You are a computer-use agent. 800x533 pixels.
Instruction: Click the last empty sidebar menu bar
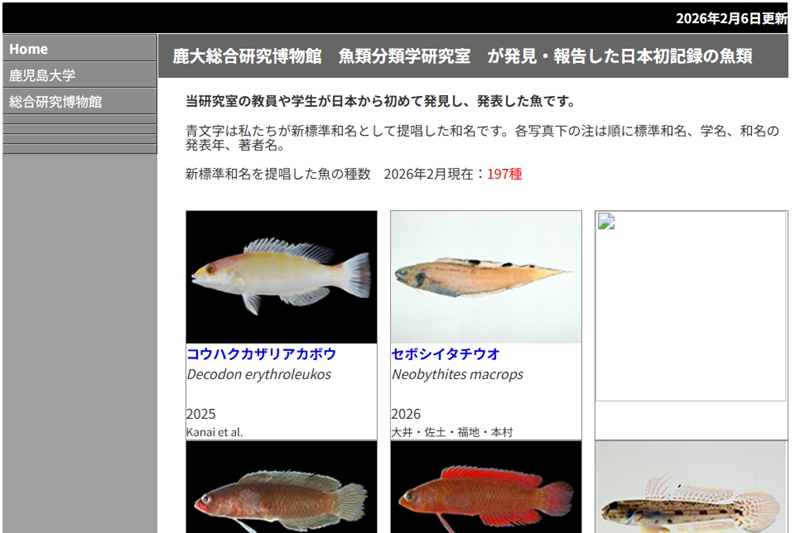click(80, 149)
